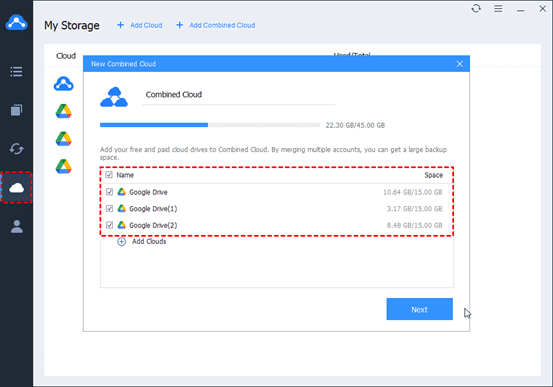Image resolution: width=553 pixels, height=387 pixels.
Task: Click the plus icon beside Add Cloud
Action: 120,25
